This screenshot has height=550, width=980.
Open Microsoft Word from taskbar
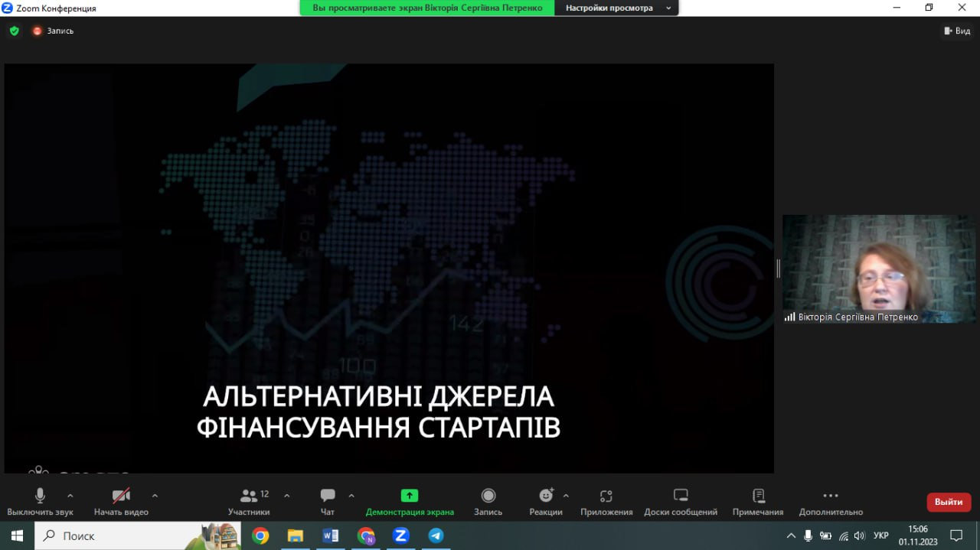331,535
